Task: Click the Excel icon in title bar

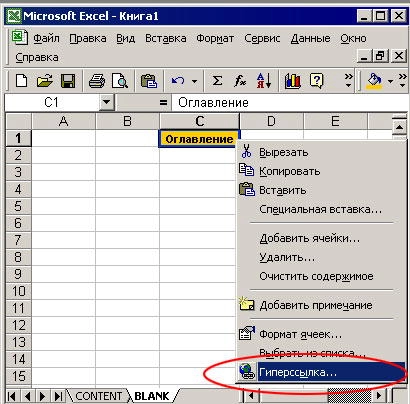Action: (14, 16)
